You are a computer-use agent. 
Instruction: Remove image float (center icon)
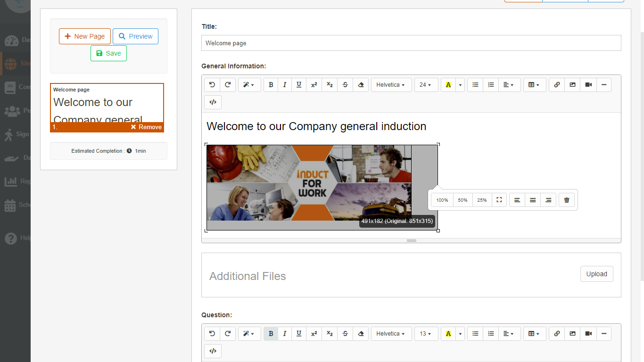click(x=533, y=200)
